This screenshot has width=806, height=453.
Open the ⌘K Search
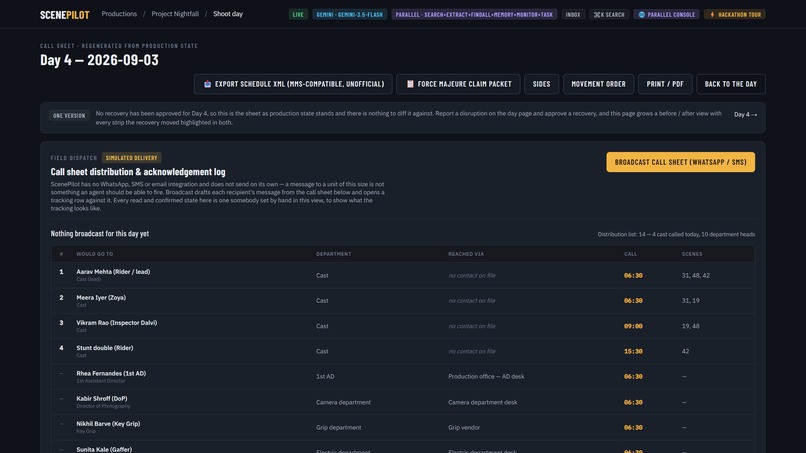(x=609, y=14)
